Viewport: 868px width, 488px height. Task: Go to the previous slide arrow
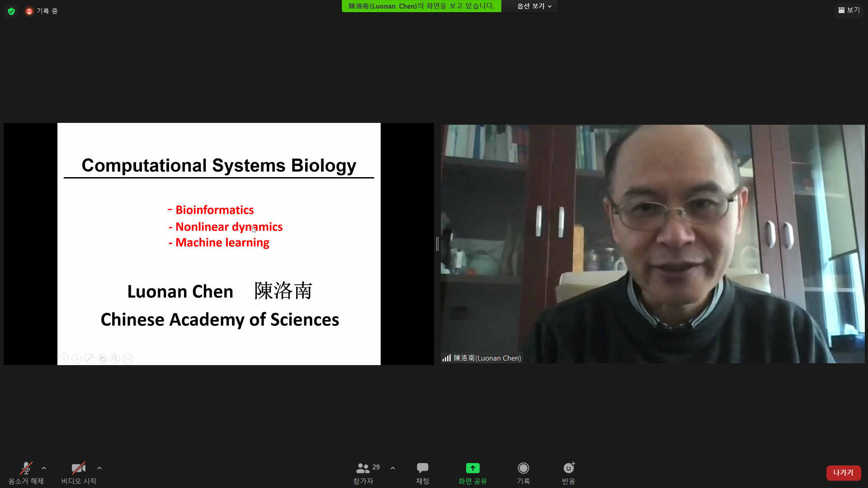coord(64,358)
